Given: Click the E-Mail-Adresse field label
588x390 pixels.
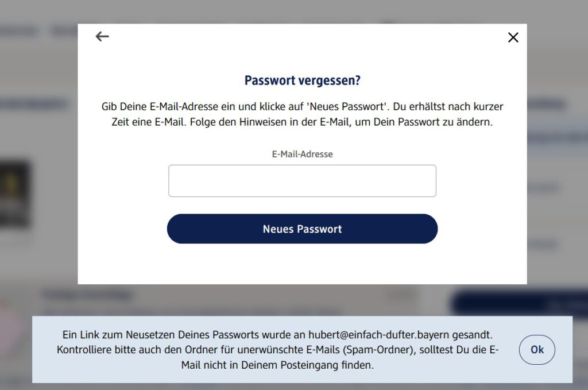Looking at the screenshot, I should click(302, 154).
